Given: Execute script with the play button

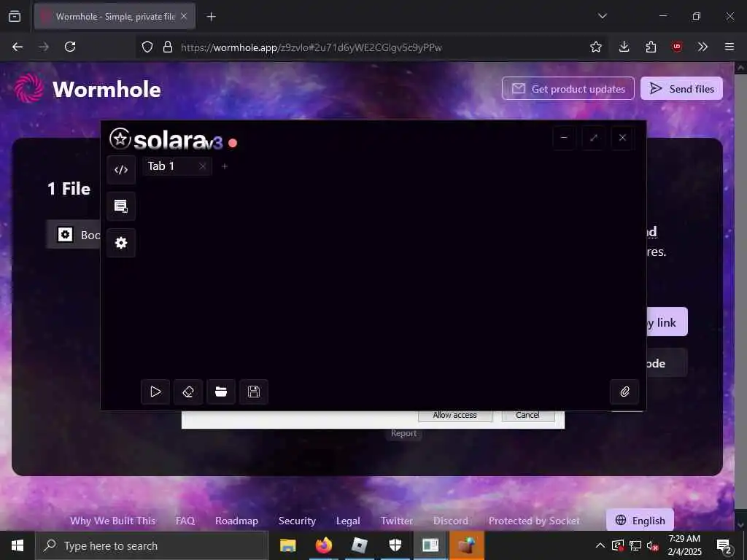Looking at the screenshot, I should pos(155,392).
